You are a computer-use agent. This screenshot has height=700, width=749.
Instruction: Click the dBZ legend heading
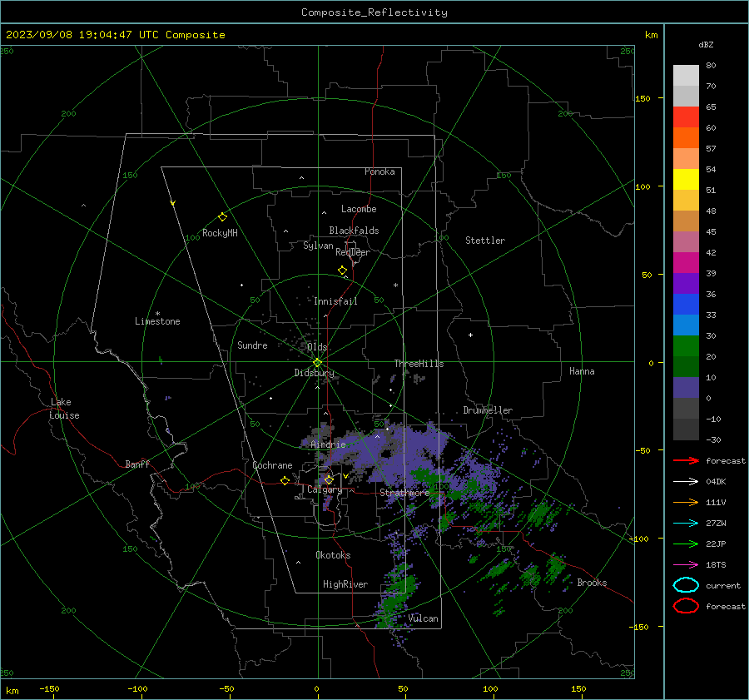(x=706, y=44)
